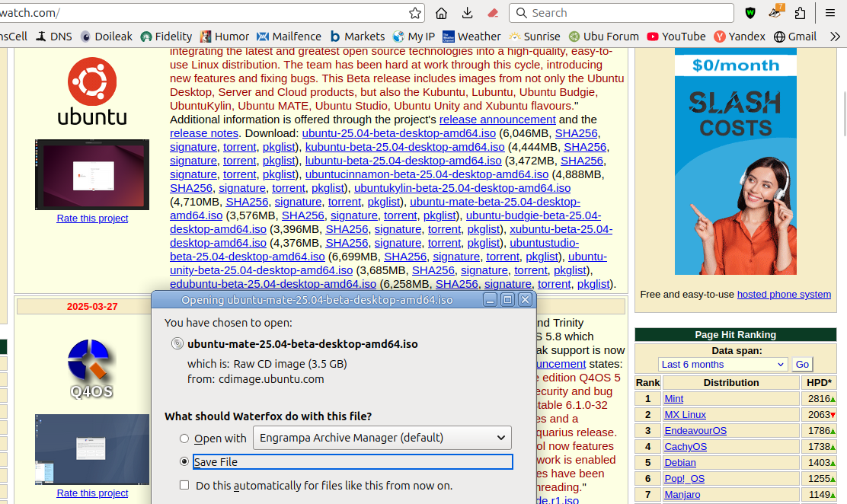847x504 pixels.
Task: Open the Downloads arrow icon in toolbar
Action: pos(467,13)
